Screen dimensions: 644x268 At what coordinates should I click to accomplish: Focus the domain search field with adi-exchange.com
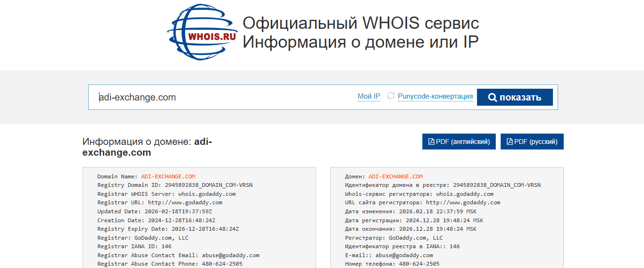pos(222,97)
